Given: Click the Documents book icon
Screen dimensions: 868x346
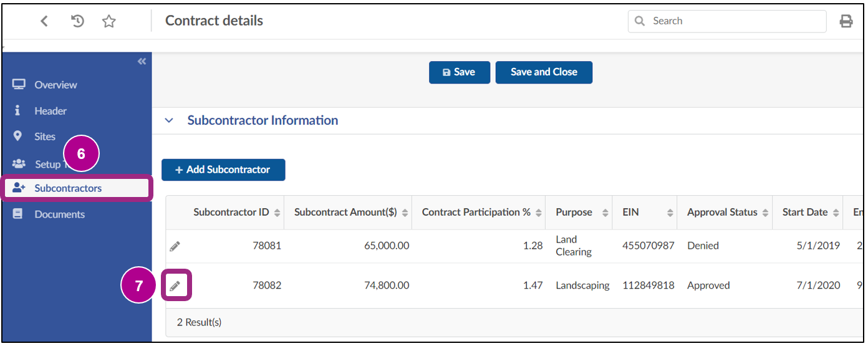Looking at the screenshot, I should pos(17,214).
